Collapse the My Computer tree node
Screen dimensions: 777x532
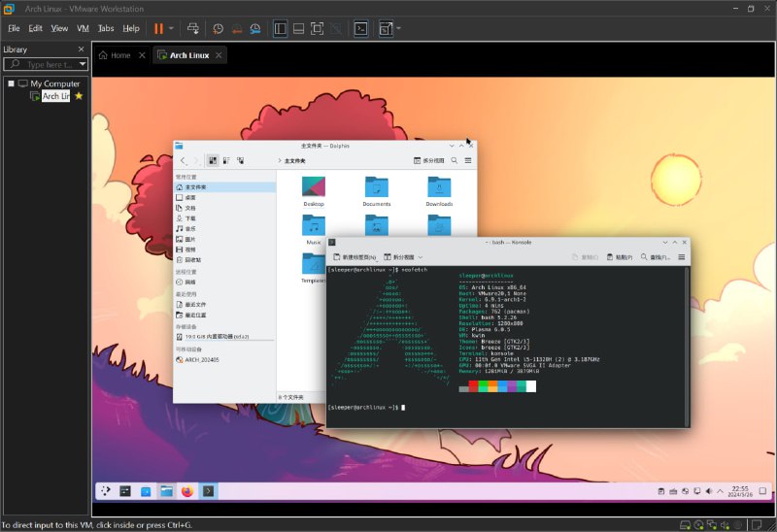click(12, 83)
